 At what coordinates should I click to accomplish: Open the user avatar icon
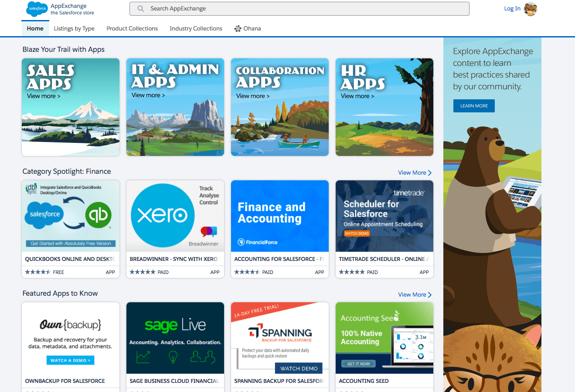[x=531, y=9]
